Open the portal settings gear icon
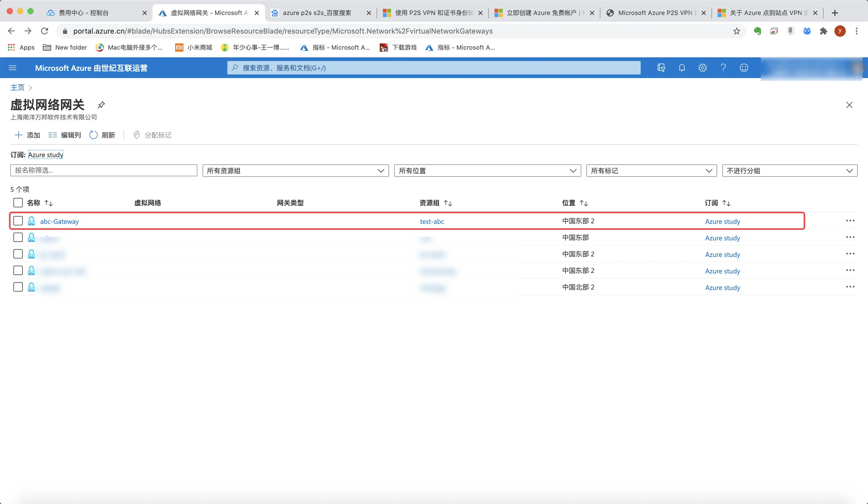868x504 pixels. coord(702,68)
